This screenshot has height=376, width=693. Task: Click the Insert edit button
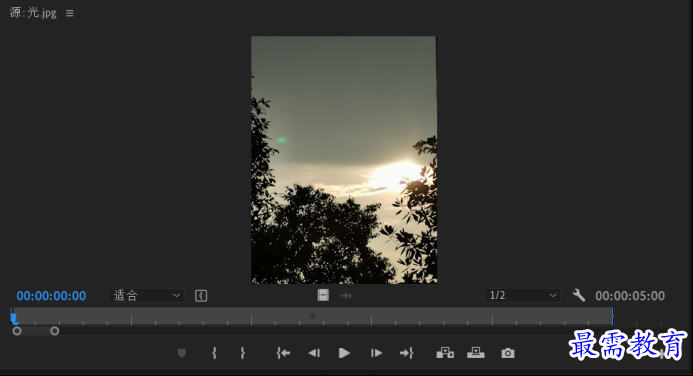tap(445, 353)
